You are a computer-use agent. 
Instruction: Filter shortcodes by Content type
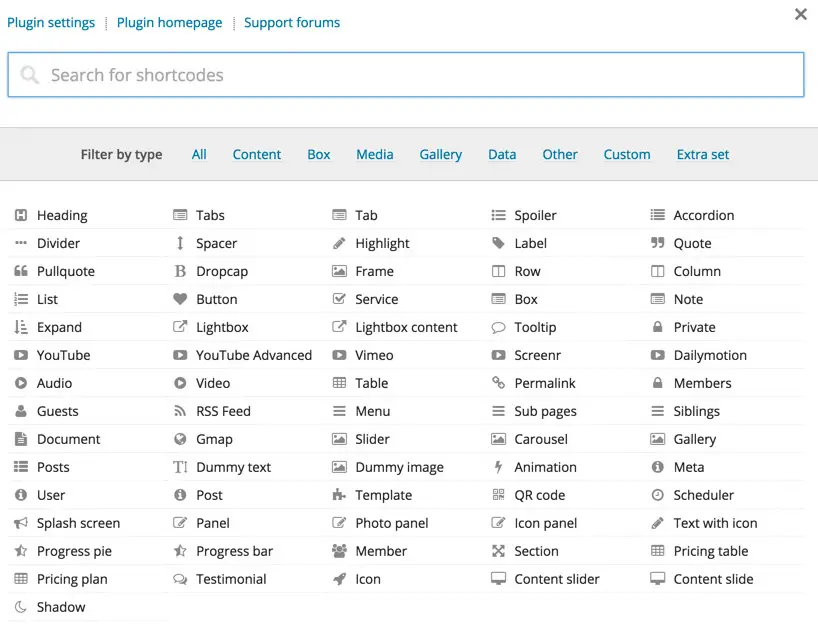pos(257,154)
